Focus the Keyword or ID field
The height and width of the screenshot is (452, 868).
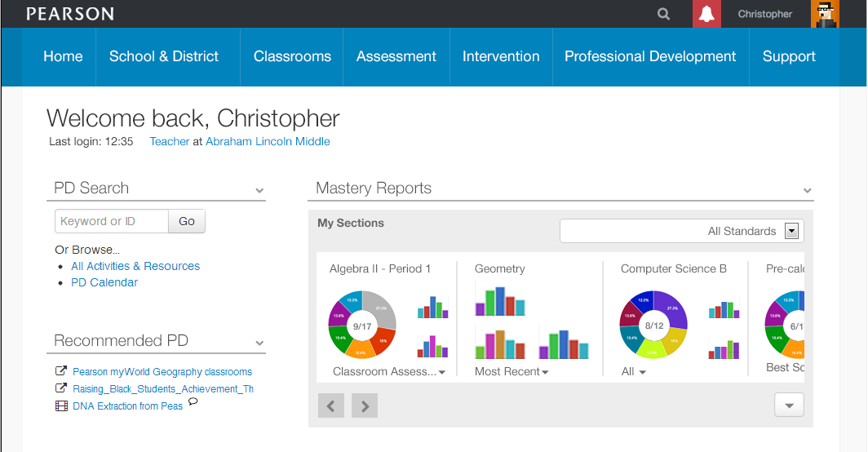click(x=112, y=221)
